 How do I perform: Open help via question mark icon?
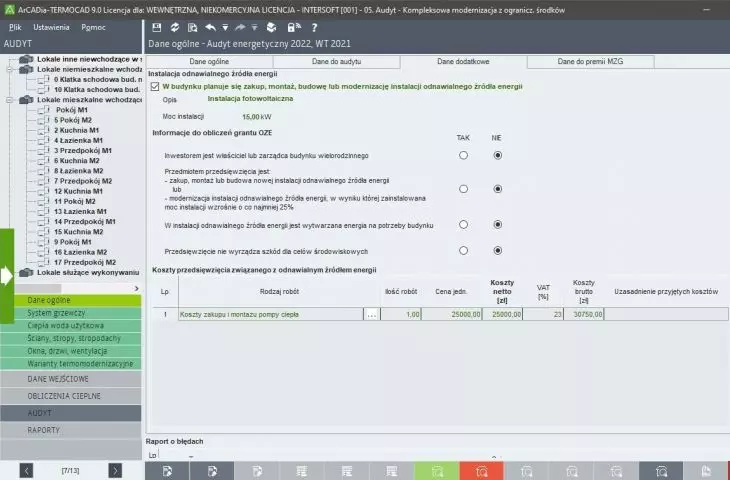[x=314, y=27]
